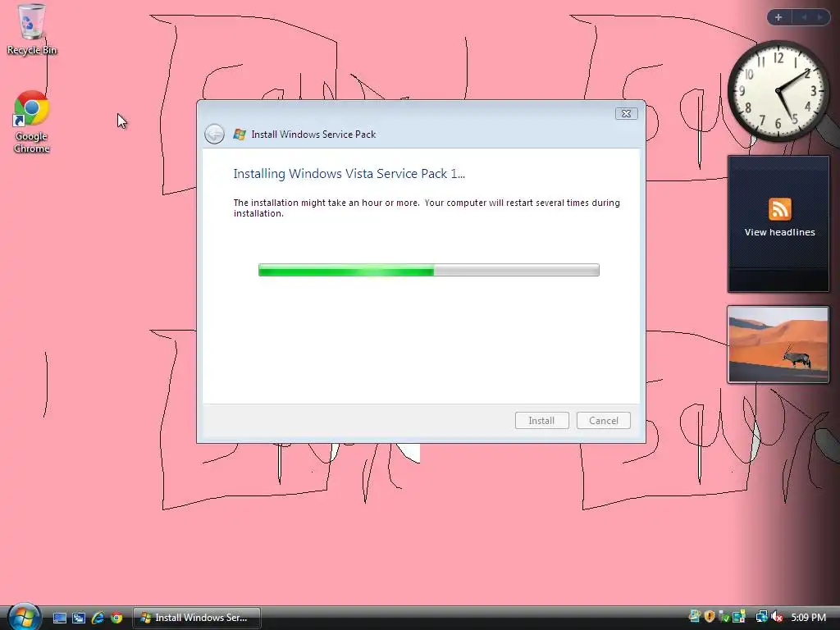The height and width of the screenshot is (630, 840).
Task: Click the View headlines link in feed gadget
Action: (x=779, y=232)
